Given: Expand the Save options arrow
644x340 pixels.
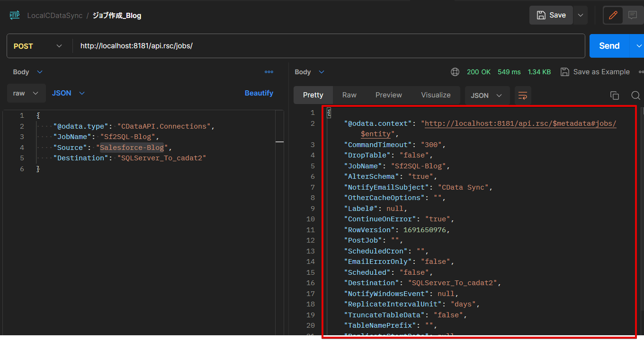Looking at the screenshot, I should click(581, 15).
